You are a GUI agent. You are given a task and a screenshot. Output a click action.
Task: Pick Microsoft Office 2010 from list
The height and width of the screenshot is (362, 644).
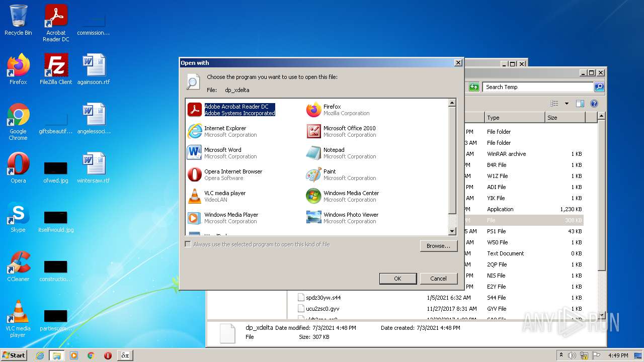click(x=341, y=131)
